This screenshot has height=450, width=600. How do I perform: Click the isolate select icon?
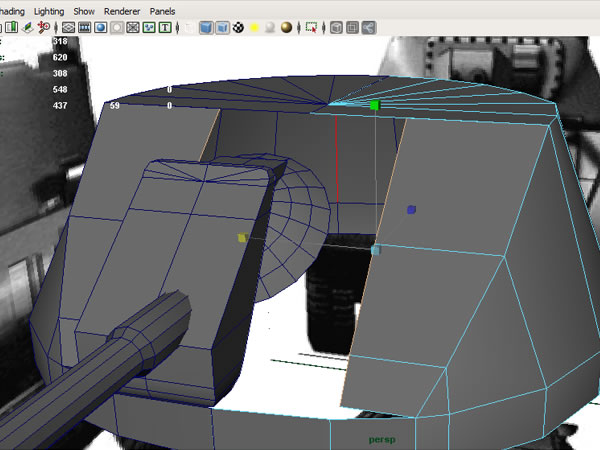point(312,28)
